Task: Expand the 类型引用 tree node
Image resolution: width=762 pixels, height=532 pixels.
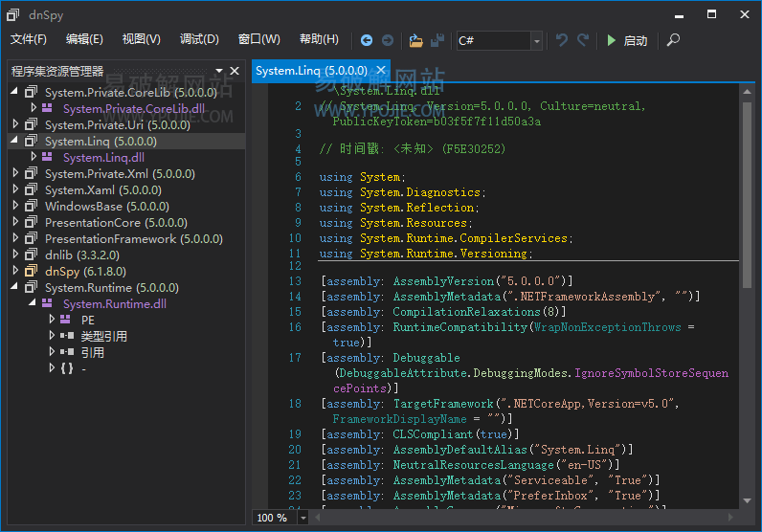Action: tap(53, 336)
